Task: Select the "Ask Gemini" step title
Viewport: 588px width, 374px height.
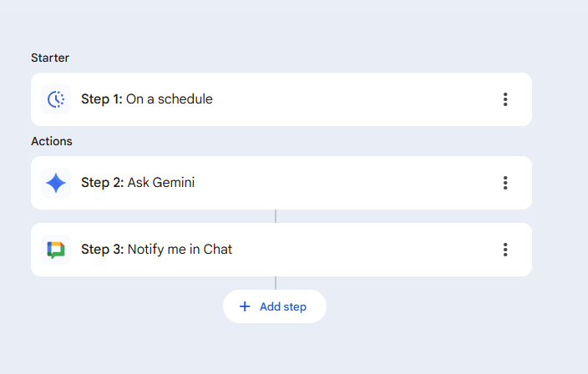Action: (x=160, y=183)
